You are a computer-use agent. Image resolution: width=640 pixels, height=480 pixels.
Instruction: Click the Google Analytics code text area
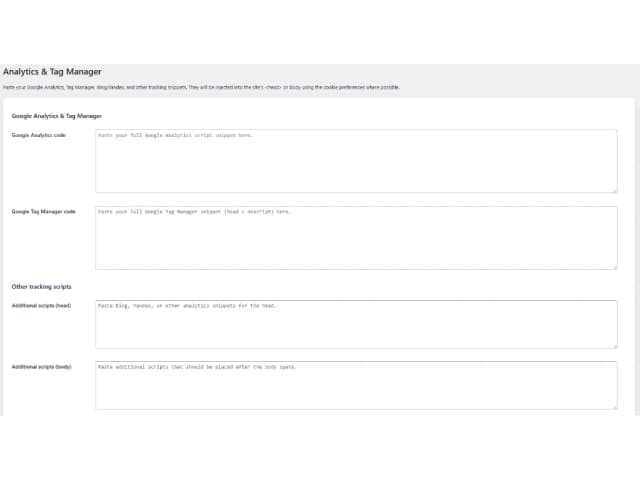356,161
